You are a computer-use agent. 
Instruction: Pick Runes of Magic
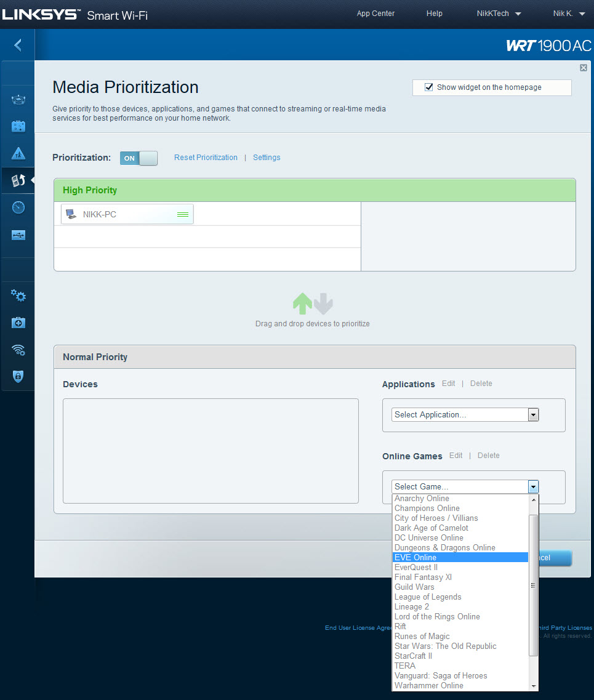(x=460, y=636)
